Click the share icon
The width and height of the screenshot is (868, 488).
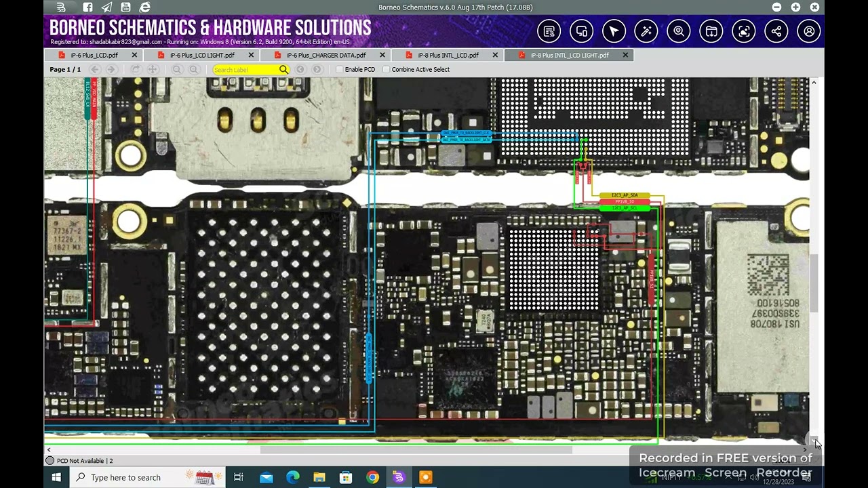(x=776, y=31)
